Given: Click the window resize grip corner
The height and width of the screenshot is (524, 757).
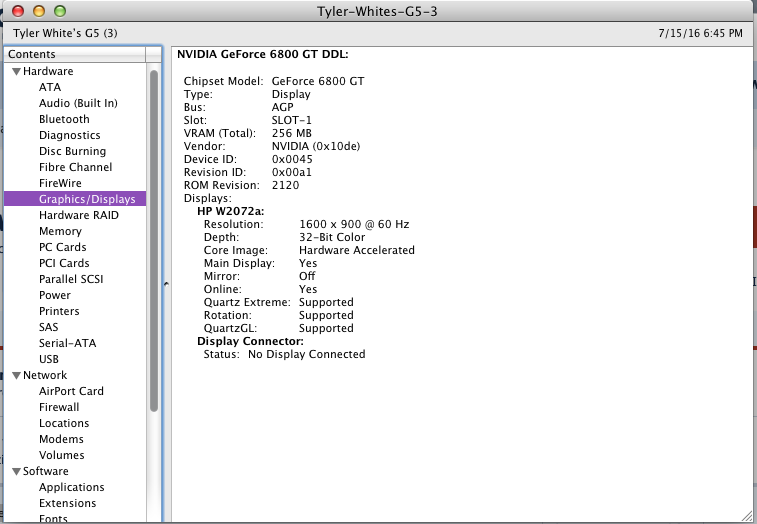Looking at the screenshot, I should pyautogui.click(x=746, y=515).
